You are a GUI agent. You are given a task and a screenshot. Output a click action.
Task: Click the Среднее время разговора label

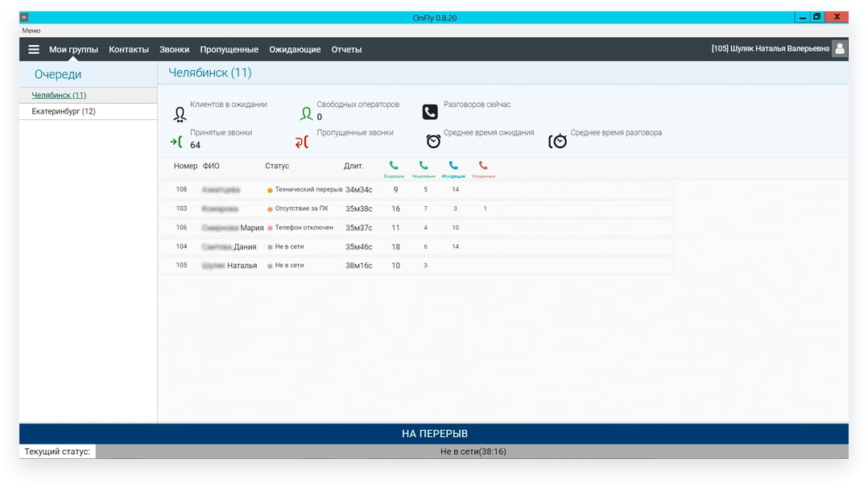(x=615, y=132)
